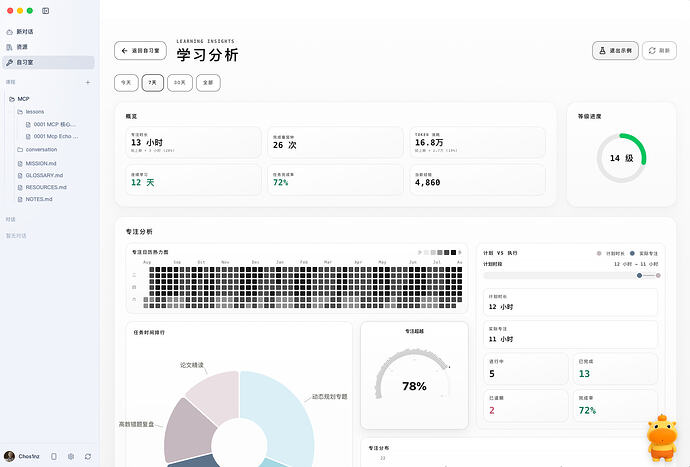
Task: Click the '11 小时' actual focus card
Action: point(571,335)
